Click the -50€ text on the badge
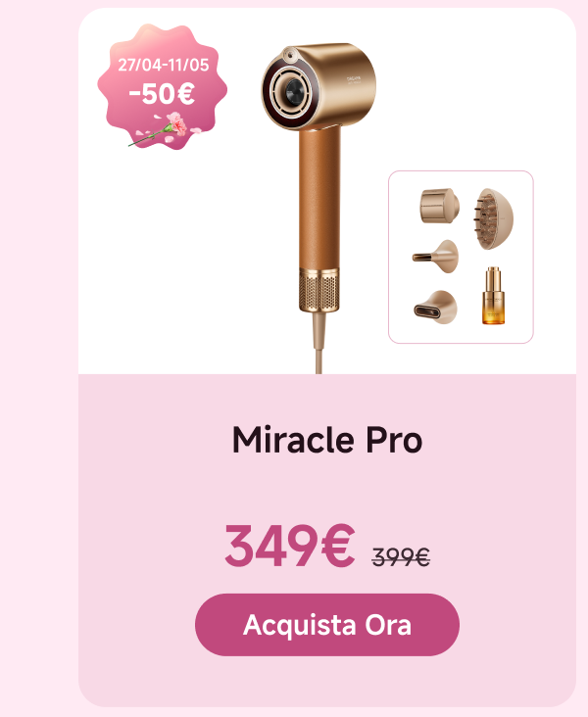The width and height of the screenshot is (588, 717). pyautogui.click(x=162, y=94)
